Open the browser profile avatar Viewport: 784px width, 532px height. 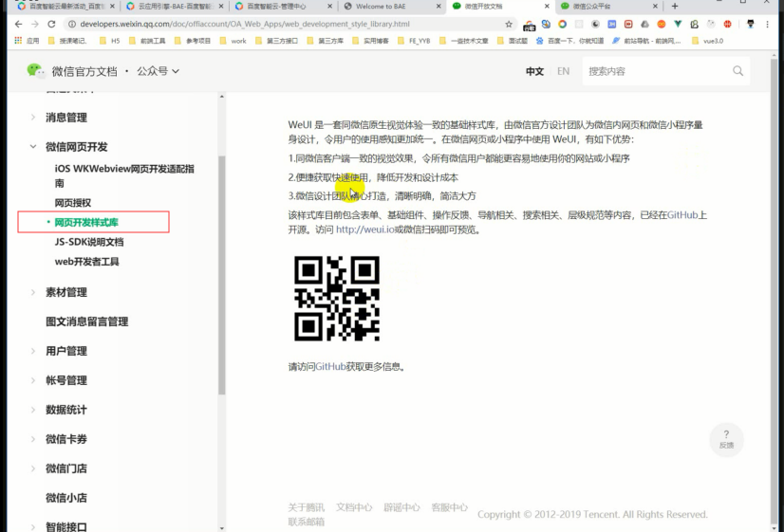pyautogui.click(x=751, y=24)
